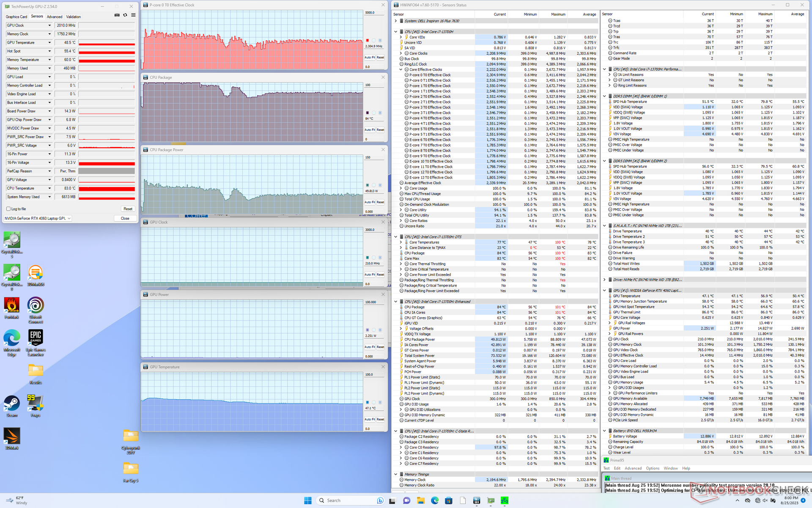812x508 pixels.
Task: Enable the Log to file checkbox
Action: [x=8, y=209]
